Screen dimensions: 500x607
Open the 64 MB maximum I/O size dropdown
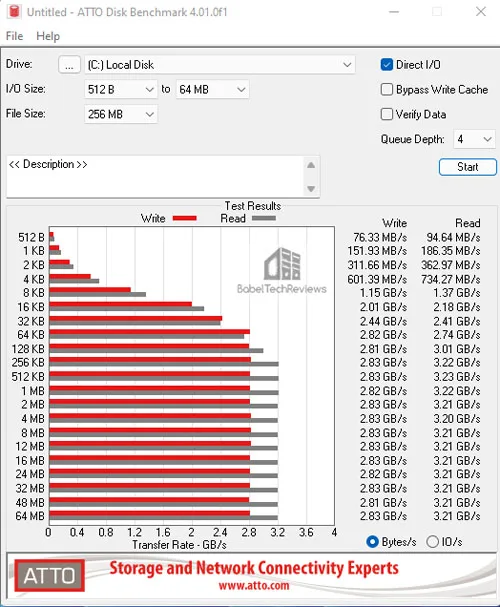click(x=212, y=89)
